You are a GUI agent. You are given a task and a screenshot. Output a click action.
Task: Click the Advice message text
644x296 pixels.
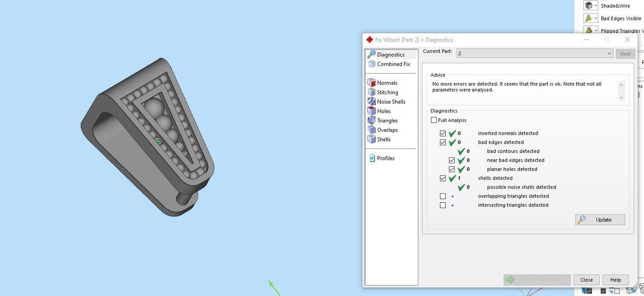click(x=517, y=87)
